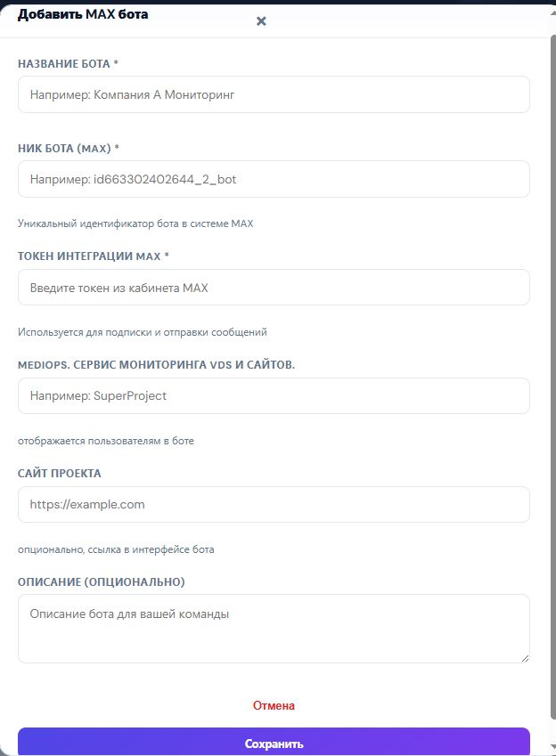Click the scrollbar down arrow
This screenshot has width=556, height=756.
click(x=553, y=747)
